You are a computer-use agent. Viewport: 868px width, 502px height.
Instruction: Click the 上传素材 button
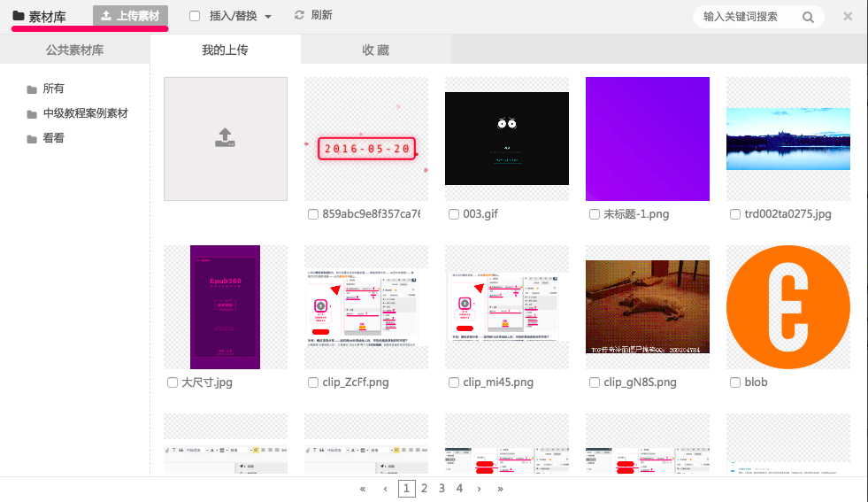(130, 16)
